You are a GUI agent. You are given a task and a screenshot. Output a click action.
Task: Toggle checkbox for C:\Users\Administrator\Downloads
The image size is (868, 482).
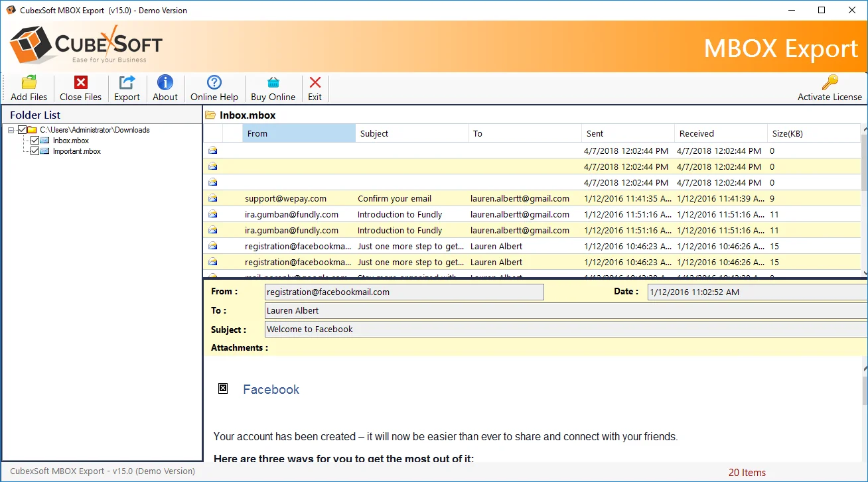tap(22, 130)
